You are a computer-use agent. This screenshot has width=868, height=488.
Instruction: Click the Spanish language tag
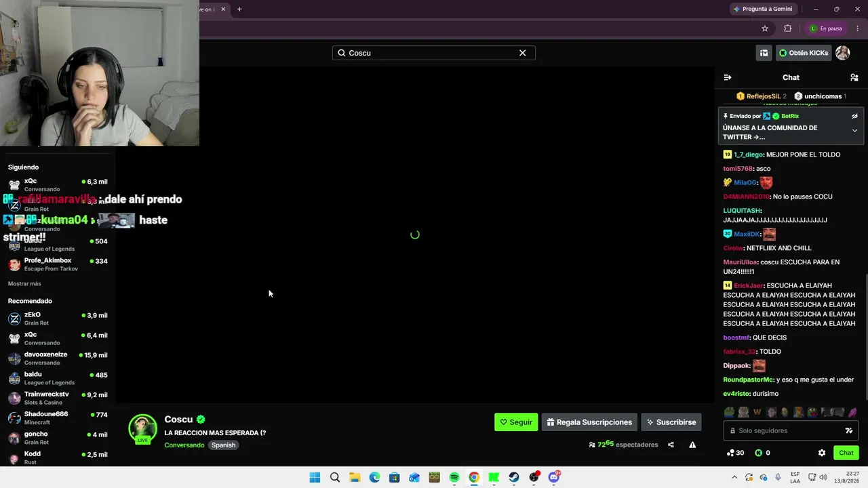(223, 445)
